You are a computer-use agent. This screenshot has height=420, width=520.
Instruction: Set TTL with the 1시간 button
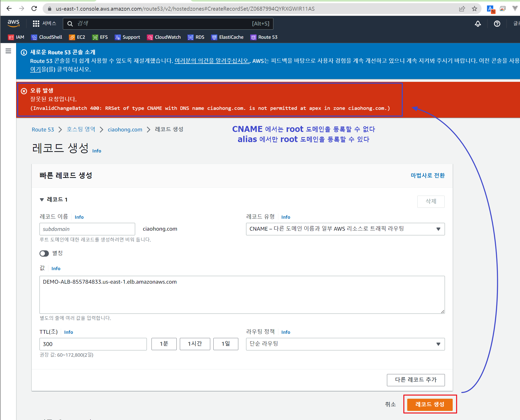tap(195, 344)
